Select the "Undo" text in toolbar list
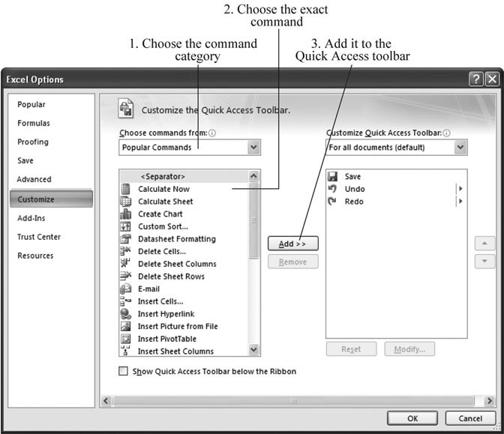The image size is (504, 434). (x=355, y=189)
